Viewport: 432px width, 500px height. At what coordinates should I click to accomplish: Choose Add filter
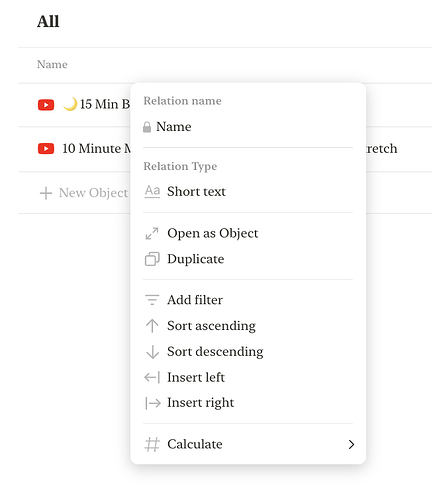click(248, 300)
